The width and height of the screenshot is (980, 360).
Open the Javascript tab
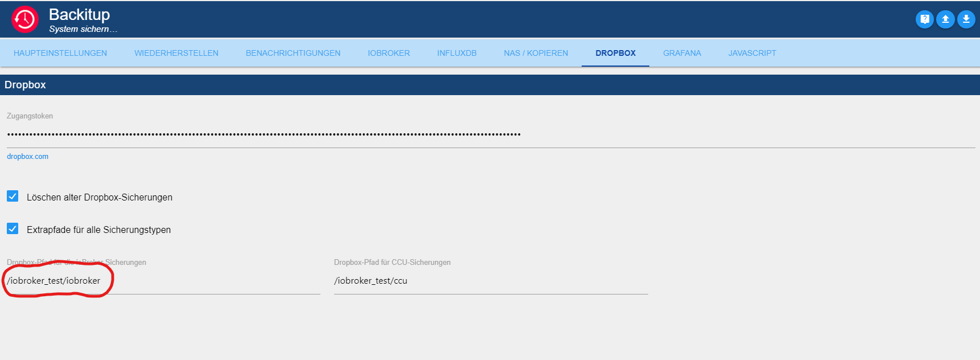coord(752,53)
